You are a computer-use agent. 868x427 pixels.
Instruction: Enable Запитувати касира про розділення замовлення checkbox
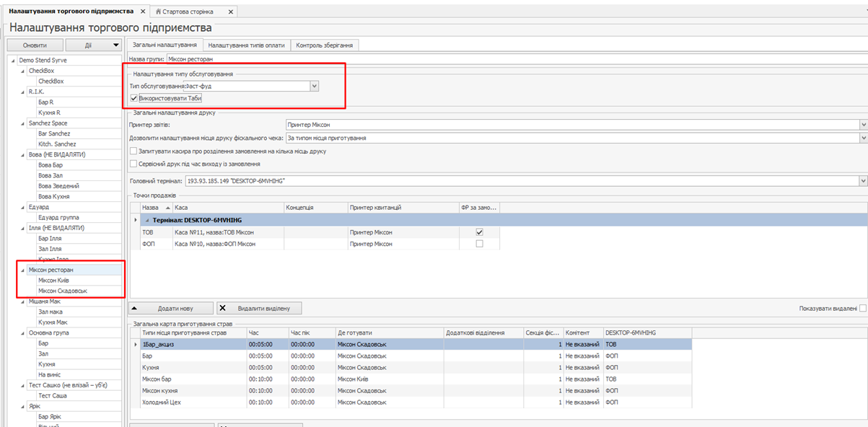point(133,151)
